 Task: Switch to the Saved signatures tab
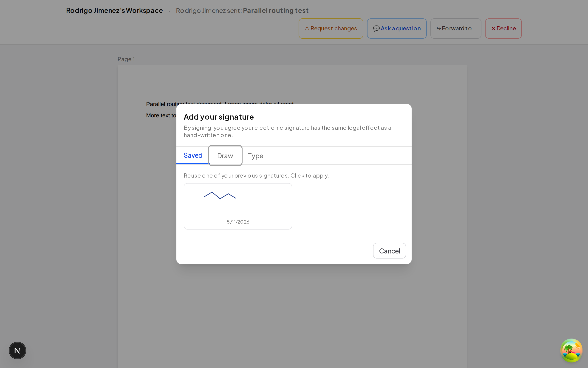(x=193, y=155)
